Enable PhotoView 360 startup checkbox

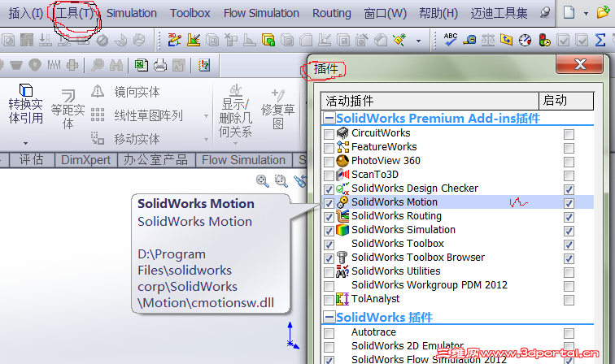click(x=569, y=162)
